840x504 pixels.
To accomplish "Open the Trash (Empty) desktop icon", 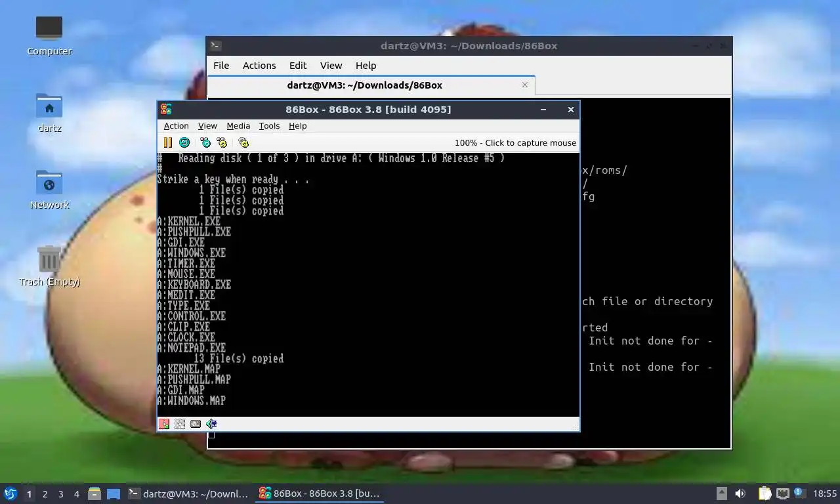I will 49,266.
